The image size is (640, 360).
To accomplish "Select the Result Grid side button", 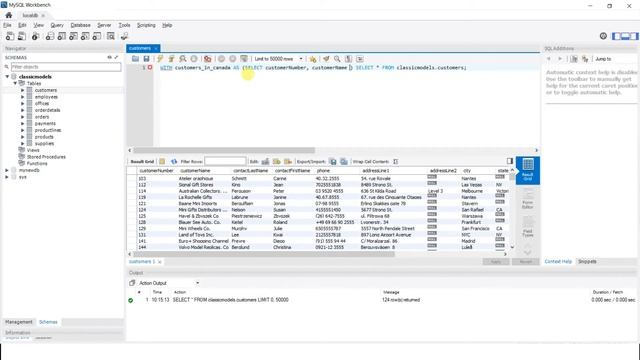I will [527, 170].
